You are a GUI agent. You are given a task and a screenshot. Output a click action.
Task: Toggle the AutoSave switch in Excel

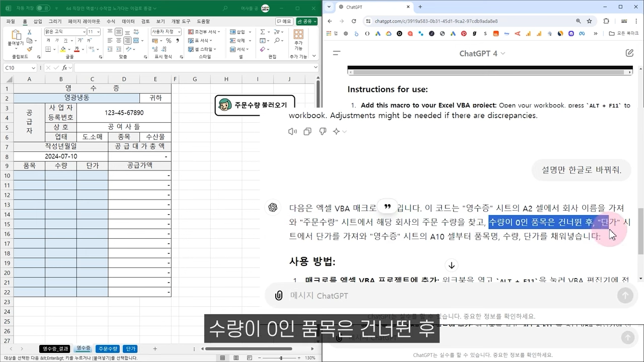pyautogui.click(x=43, y=8)
